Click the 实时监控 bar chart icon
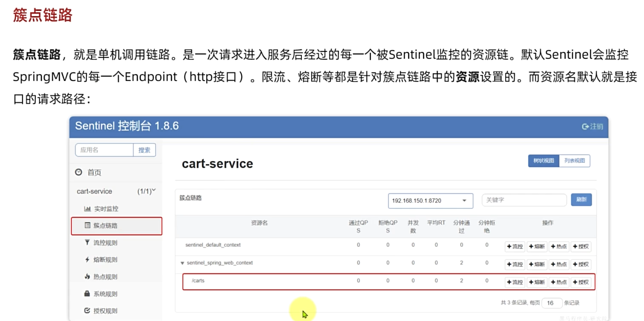 click(87, 209)
